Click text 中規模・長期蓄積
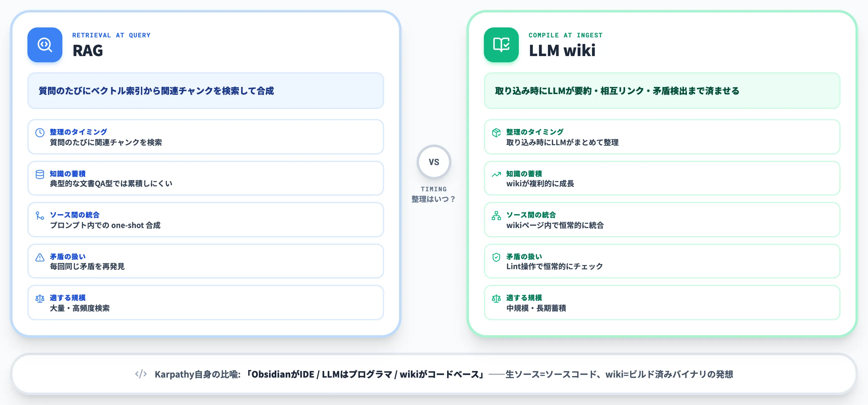This screenshot has width=868, height=405. pos(536,308)
